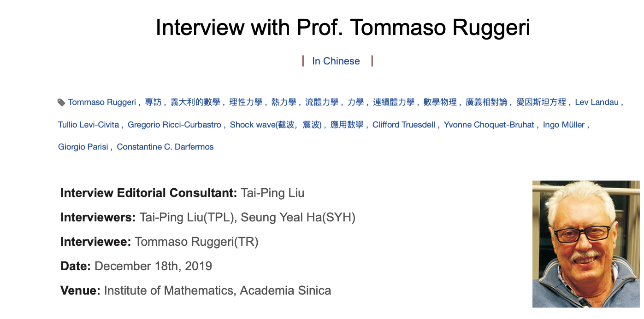Viewport: 644px width, 319px height.
Task: Select the Tommaso Ruggeri tag
Action: (x=102, y=102)
